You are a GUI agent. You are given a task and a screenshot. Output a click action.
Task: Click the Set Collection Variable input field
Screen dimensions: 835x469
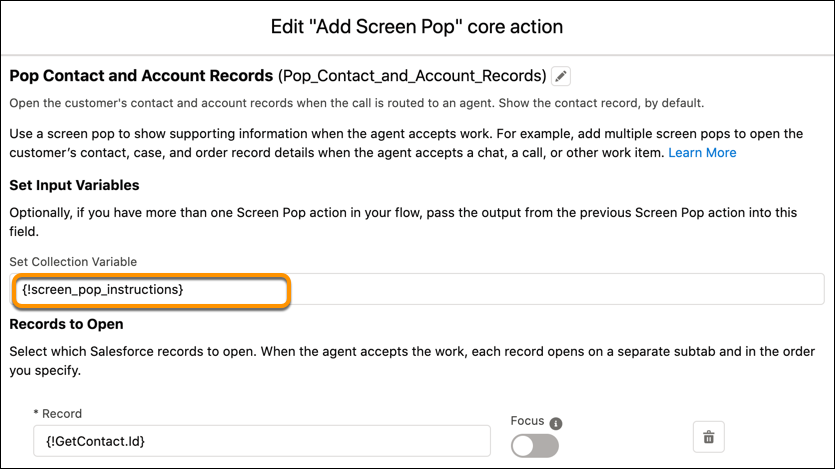(x=420, y=289)
